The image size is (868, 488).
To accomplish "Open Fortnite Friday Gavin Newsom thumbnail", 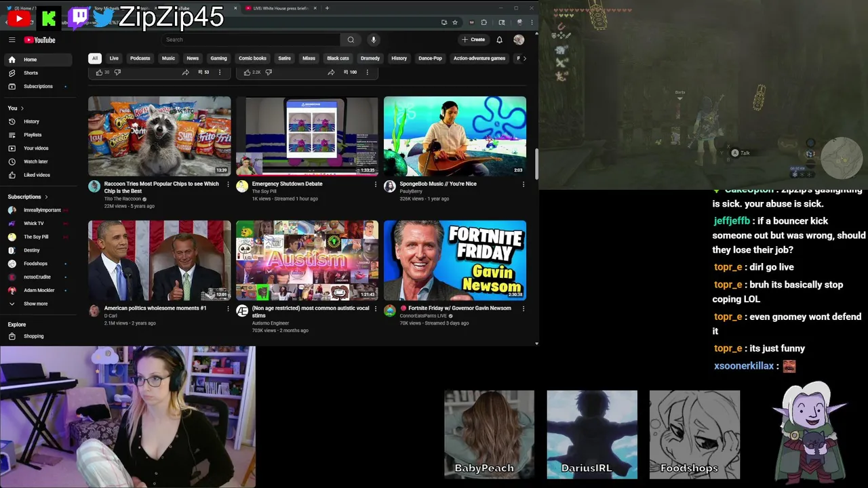I will point(455,260).
